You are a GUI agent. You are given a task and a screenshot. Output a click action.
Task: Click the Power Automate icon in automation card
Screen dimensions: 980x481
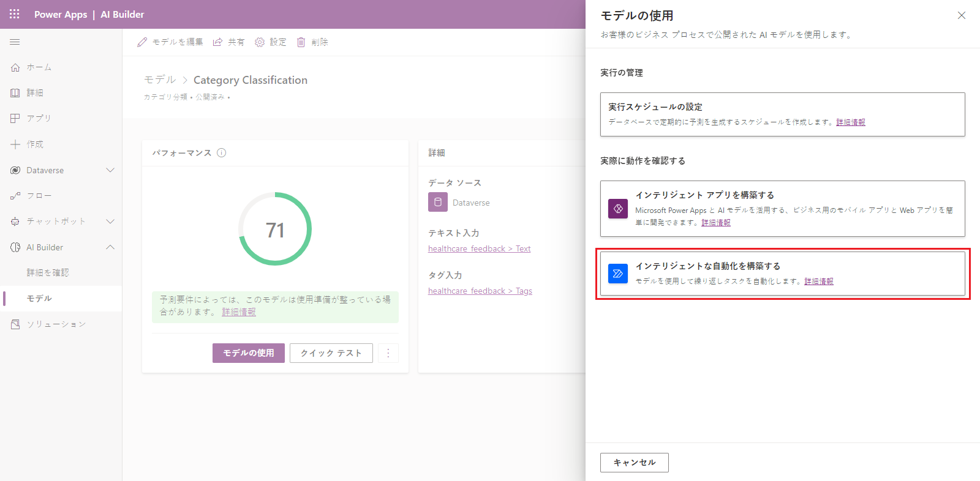[x=618, y=274]
